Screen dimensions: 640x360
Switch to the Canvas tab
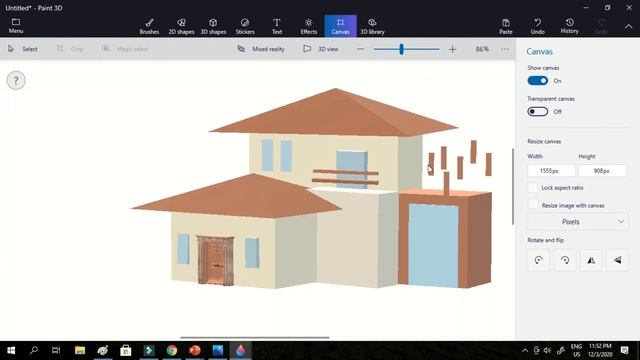coord(340,26)
